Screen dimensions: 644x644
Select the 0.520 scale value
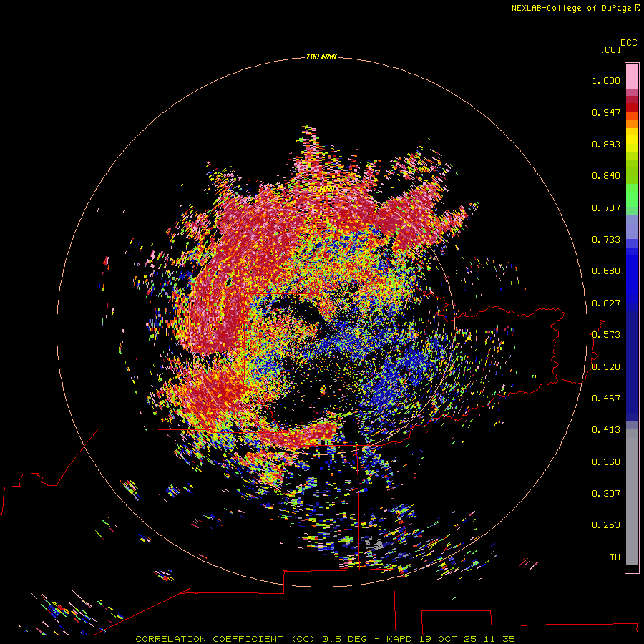pos(606,367)
